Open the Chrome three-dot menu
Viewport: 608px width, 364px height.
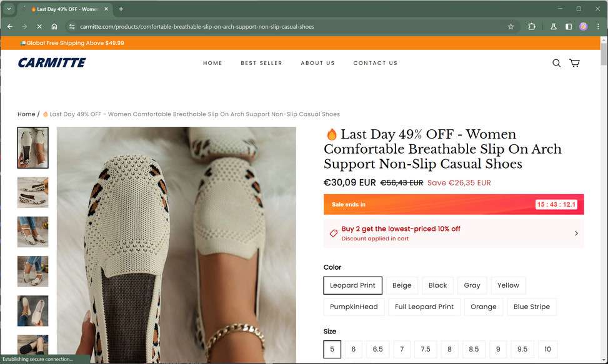[x=597, y=26]
